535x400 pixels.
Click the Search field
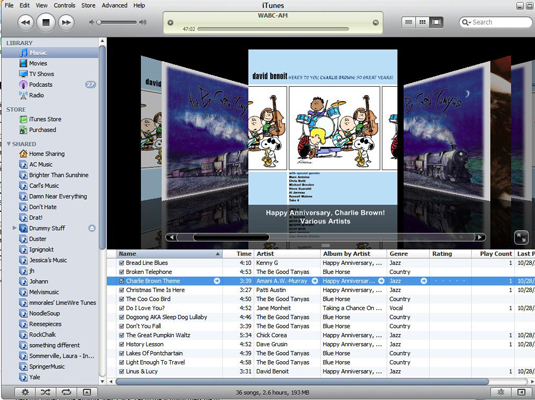pyautogui.click(x=495, y=23)
